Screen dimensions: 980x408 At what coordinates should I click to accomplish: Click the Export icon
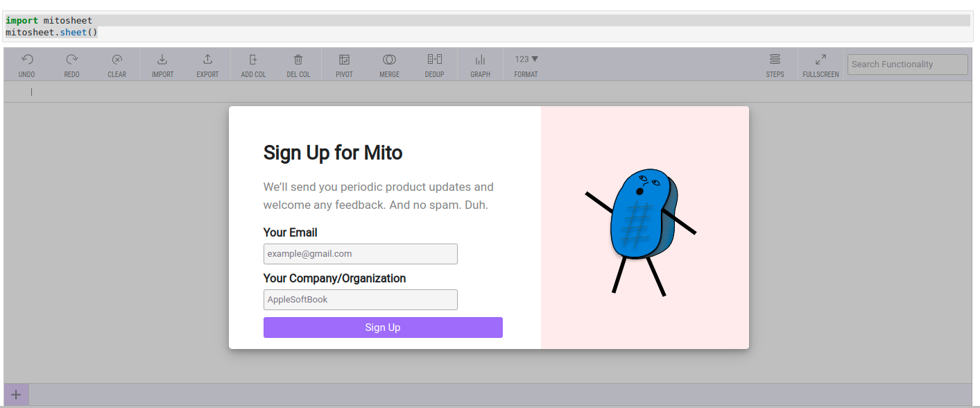coord(207,60)
